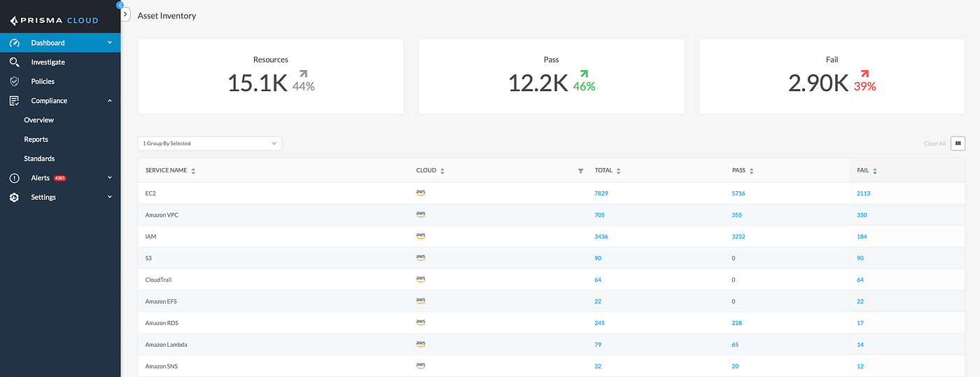
Task: Click the Policies shield icon
Action: coord(14,81)
